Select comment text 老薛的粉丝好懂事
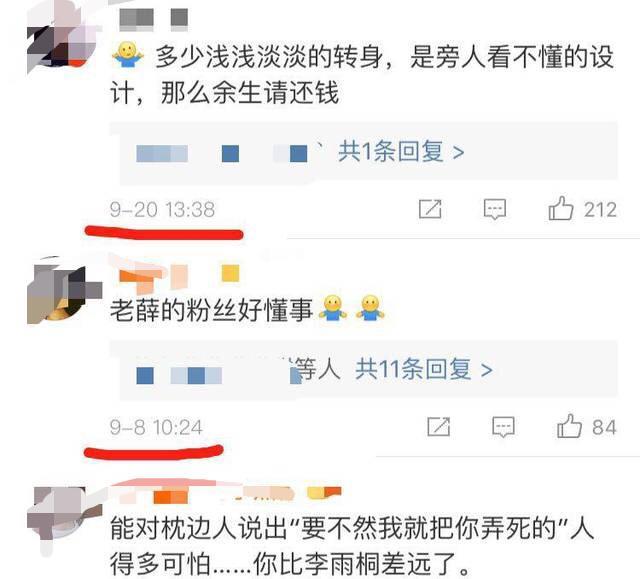Viewport: 640px width, 579px height. (211, 310)
